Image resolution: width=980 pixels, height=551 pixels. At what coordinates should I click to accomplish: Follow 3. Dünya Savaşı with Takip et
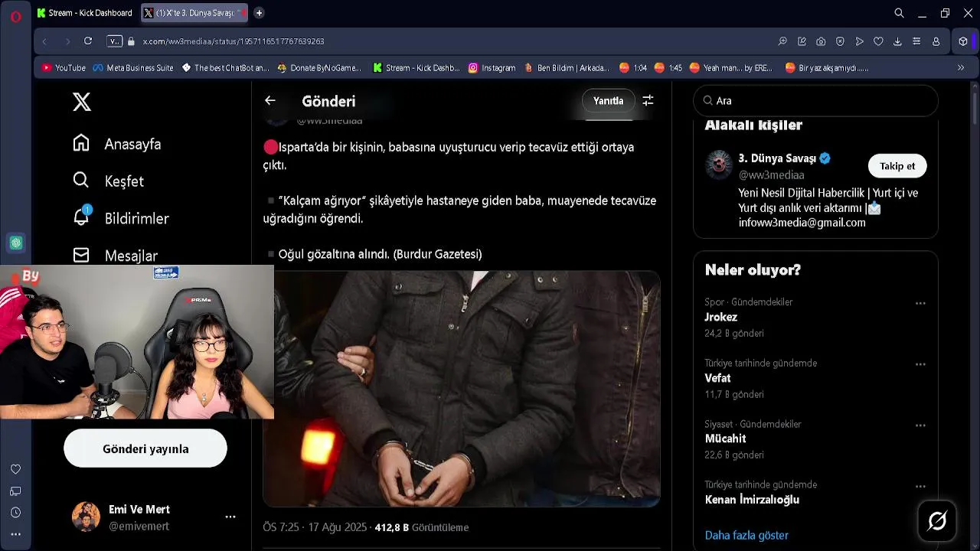pos(897,166)
